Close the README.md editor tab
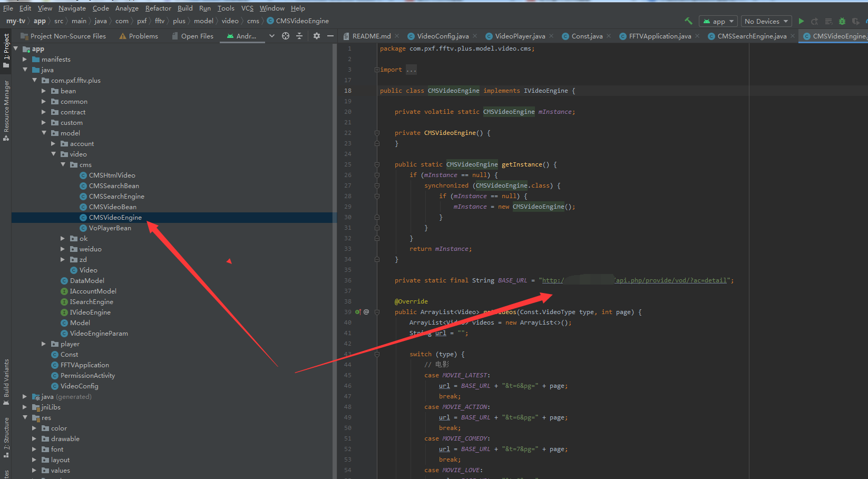 click(x=397, y=36)
